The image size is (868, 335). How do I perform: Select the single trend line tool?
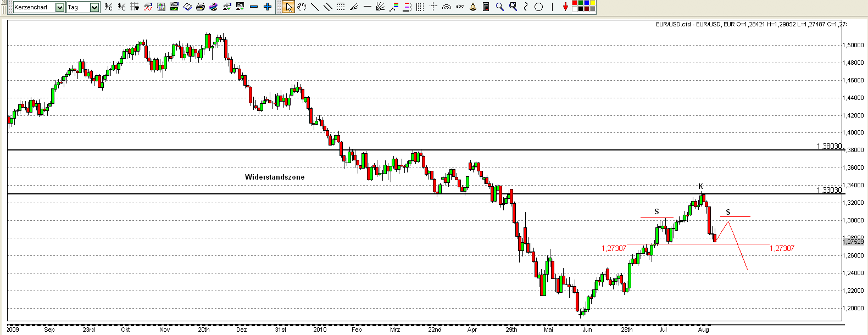(315, 7)
